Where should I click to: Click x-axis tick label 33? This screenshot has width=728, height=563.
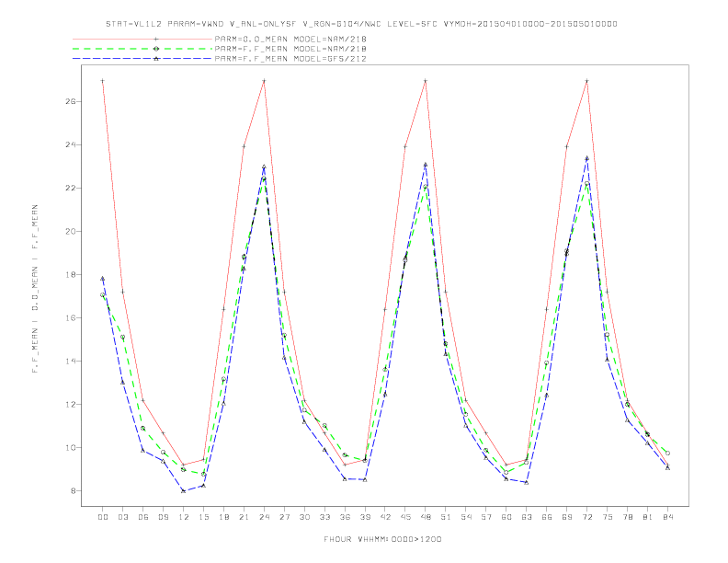click(324, 517)
